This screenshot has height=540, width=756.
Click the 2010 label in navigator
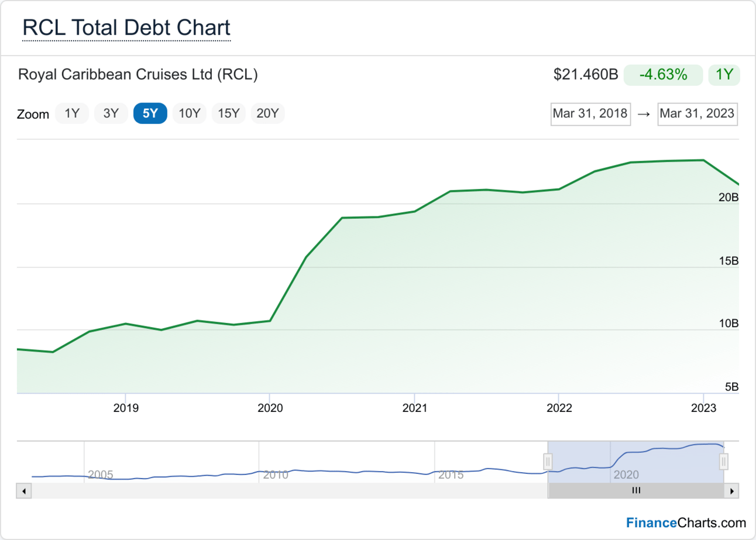coord(276,474)
